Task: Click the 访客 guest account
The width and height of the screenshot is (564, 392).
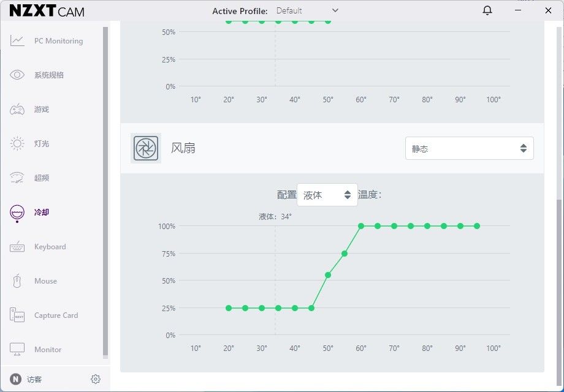Action: 34,379
